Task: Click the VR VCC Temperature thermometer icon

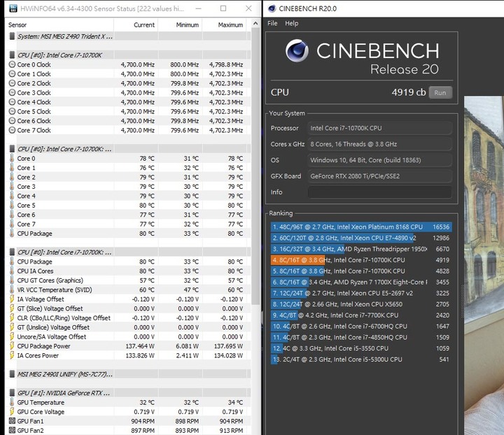Action: (x=12, y=290)
